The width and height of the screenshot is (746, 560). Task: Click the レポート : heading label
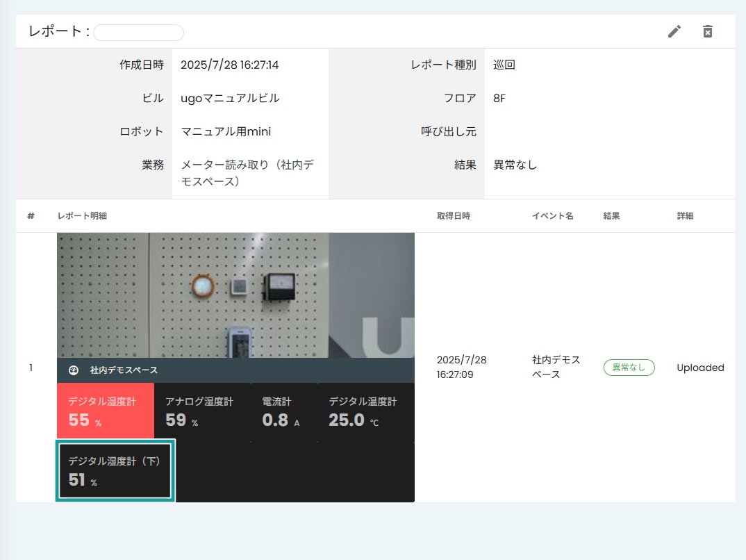59,31
